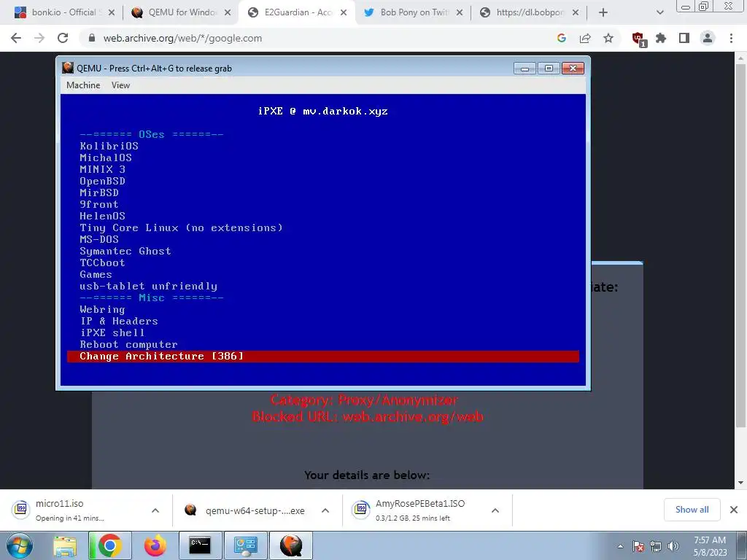Open the tab search dropdown arrow
747x560 pixels.
click(x=659, y=12)
